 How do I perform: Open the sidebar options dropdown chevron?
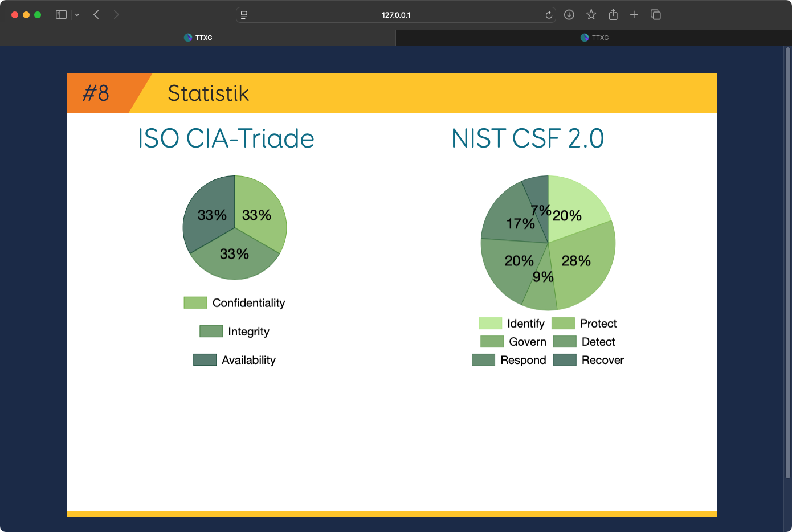point(77,15)
